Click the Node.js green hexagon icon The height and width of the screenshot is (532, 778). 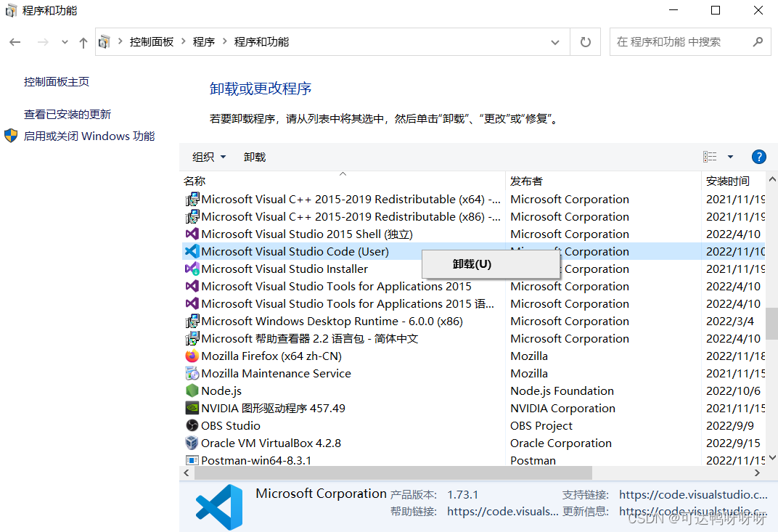tap(192, 390)
